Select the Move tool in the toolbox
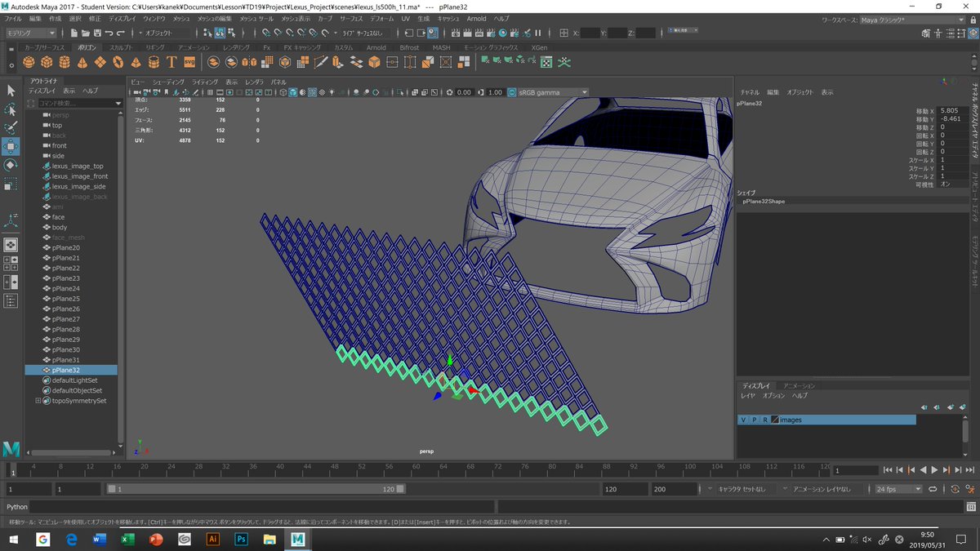The width and height of the screenshot is (980, 551). coord(11,146)
